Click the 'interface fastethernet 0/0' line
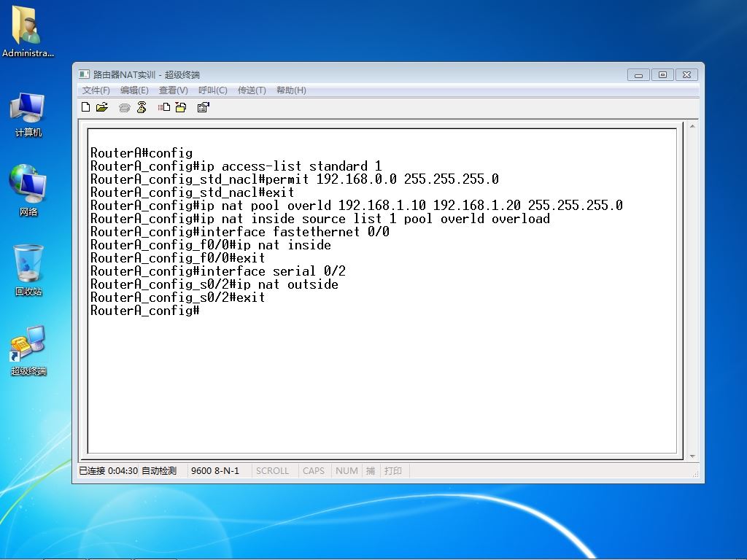The height and width of the screenshot is (560, 747). tap(239, 231)
